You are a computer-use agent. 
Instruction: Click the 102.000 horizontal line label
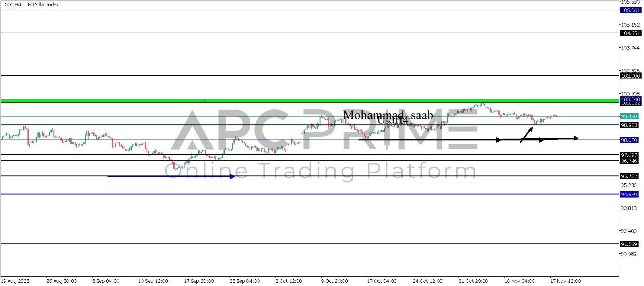[630, 76]
